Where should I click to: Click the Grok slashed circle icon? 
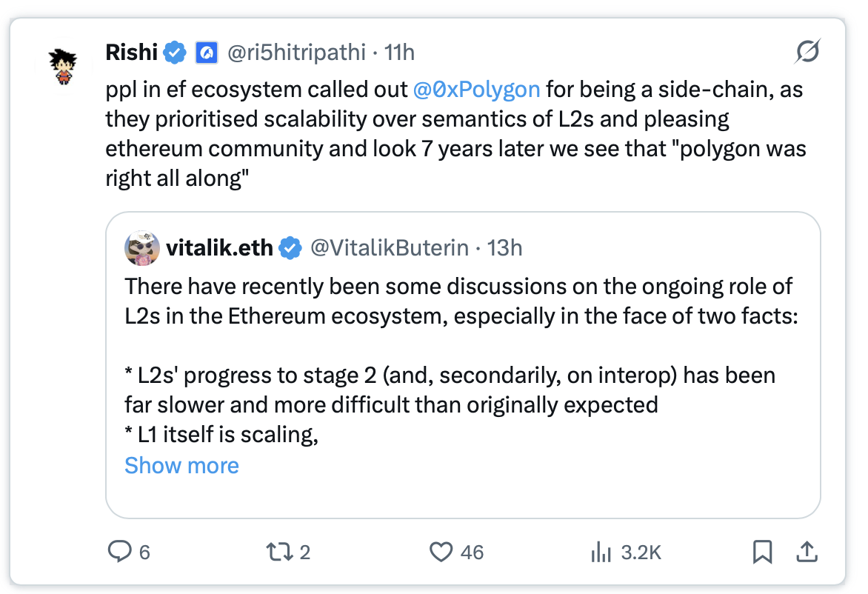coord(807,52)
